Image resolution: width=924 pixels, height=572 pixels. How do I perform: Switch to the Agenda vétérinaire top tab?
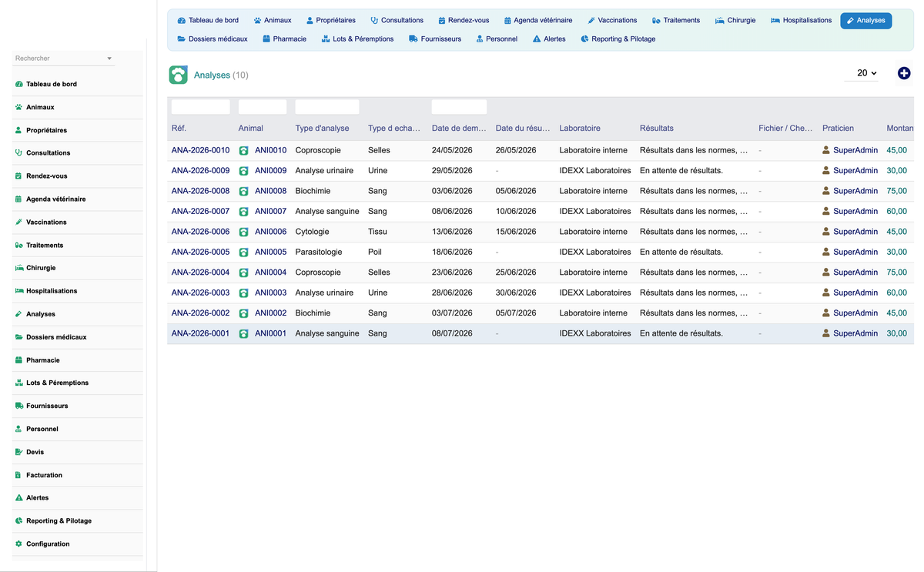538,21
